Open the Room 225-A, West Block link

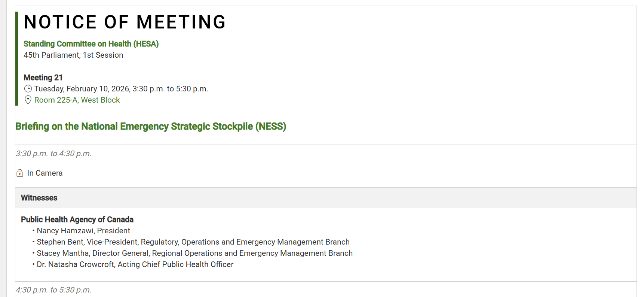(77, 100)
